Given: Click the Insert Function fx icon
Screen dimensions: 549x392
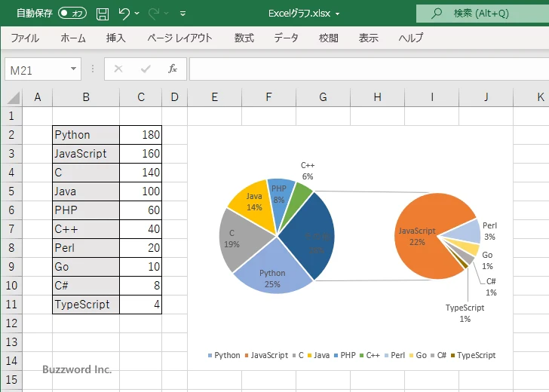Looking at the screenshot, I should tap(173, 69).
